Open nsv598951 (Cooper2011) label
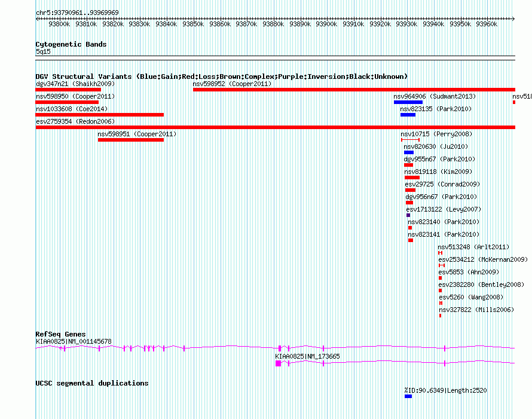This screenshot has width=532, height=419. (137, 134)
